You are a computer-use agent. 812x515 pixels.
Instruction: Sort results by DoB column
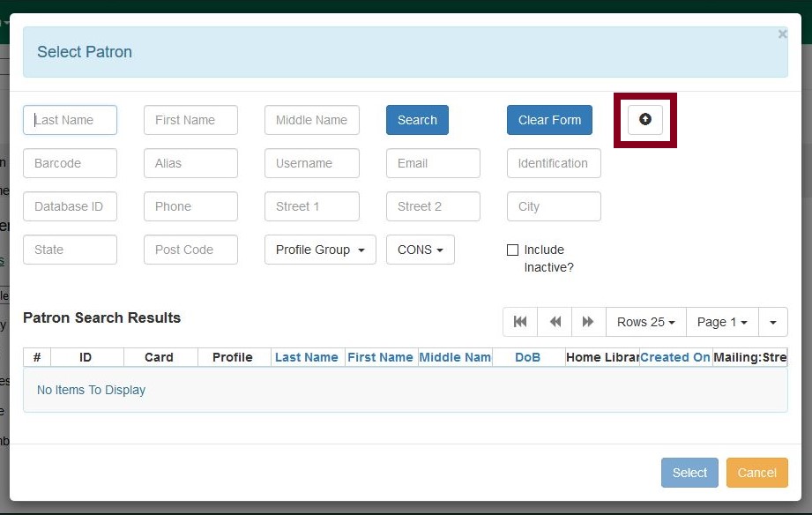click(x=527, y=357)
